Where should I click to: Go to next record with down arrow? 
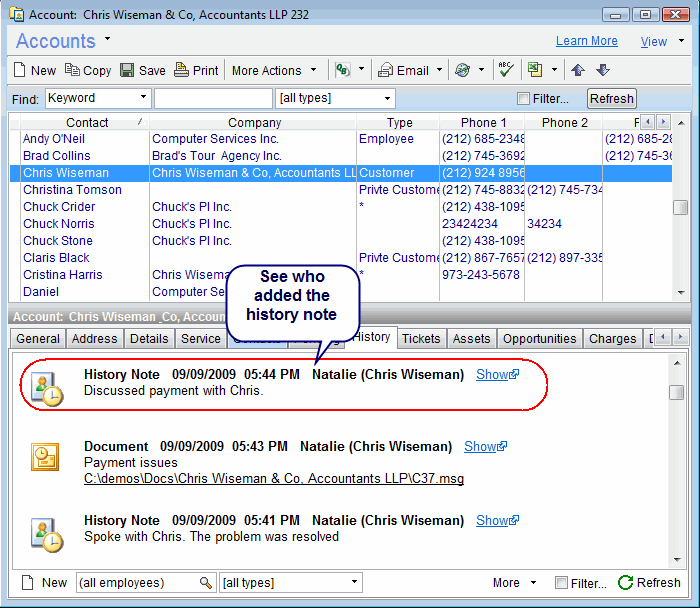click(x=603, y=71)
